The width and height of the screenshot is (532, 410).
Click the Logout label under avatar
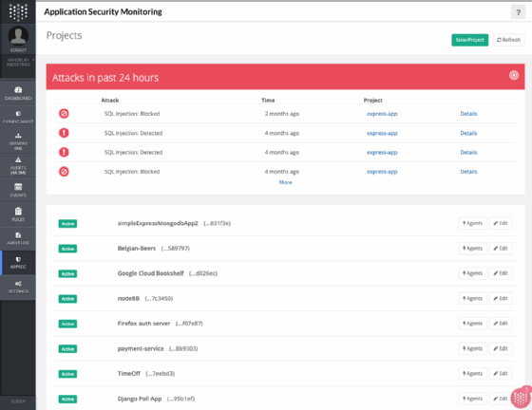click(x=18, y=50)
